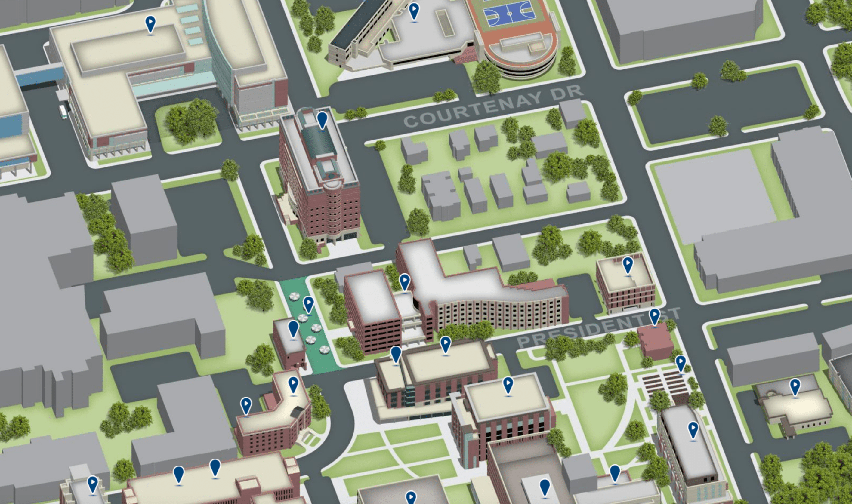Click video pin on wide beige roof south of garage
Image resolution: width=852 pixels, height=504 pixels.
click(x=445, y=345)
